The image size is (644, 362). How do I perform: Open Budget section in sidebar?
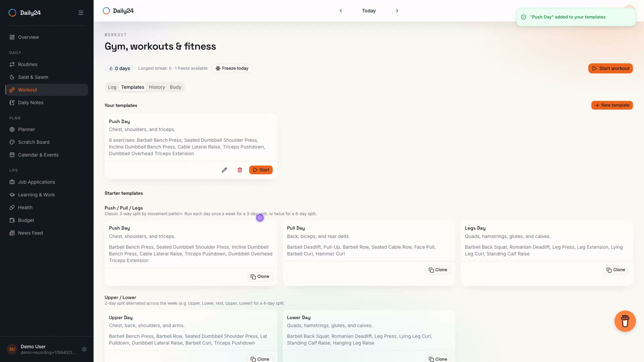coord(47,220)
